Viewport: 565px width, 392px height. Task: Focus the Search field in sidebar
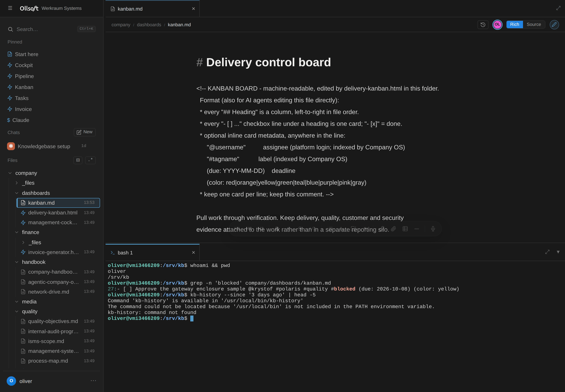point(51,29)
